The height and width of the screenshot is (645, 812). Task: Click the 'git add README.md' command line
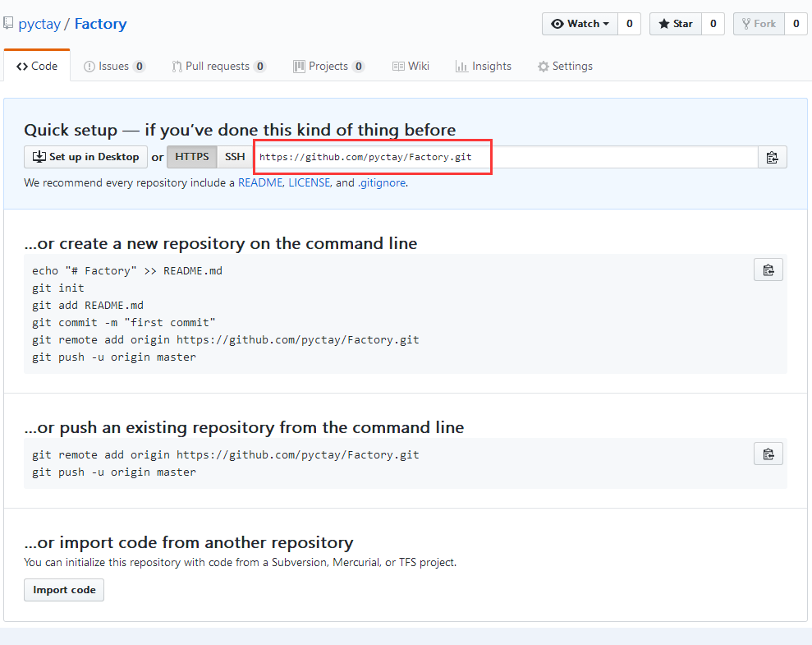tap(88, 305)
